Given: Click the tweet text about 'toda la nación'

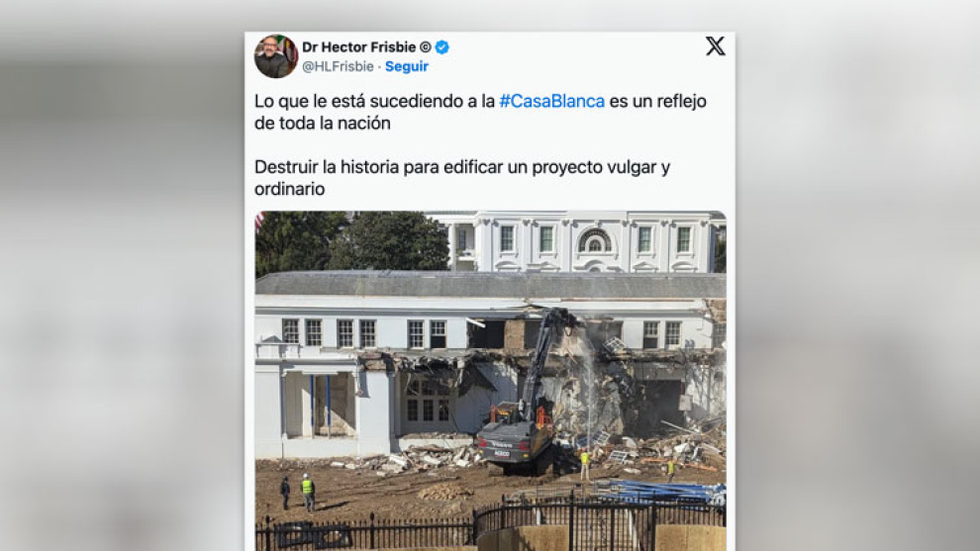Looking at the screenshot, I should click(480, 112).
